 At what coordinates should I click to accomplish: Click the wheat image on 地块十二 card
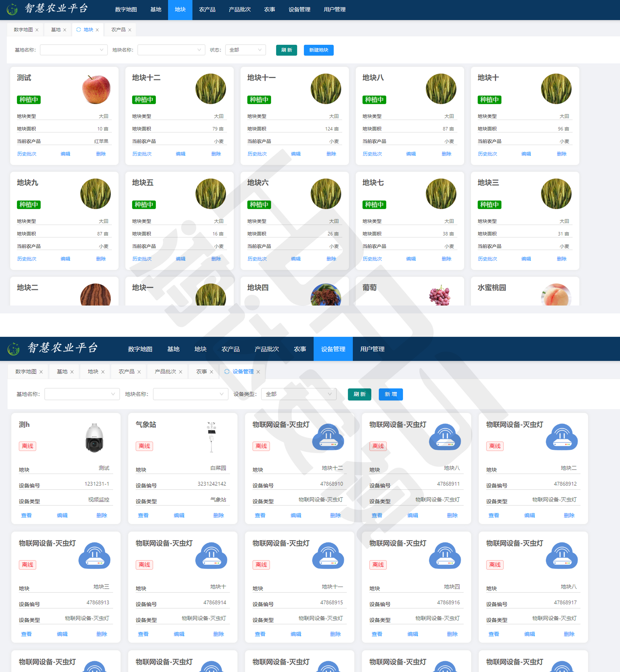pos(211,89)
